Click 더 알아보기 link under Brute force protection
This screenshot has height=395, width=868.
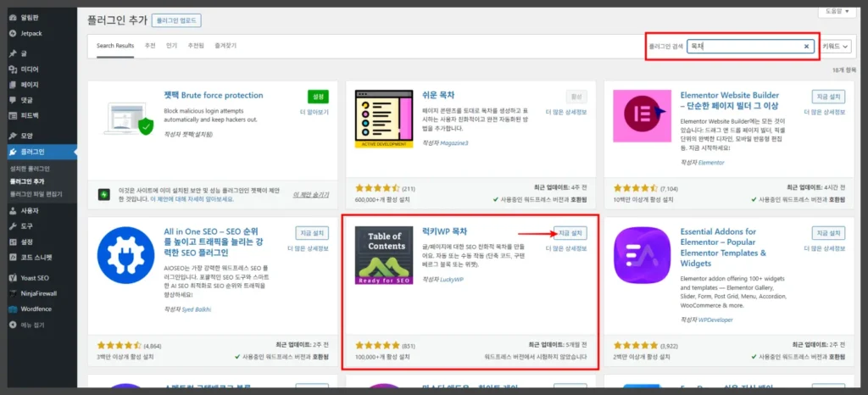point(314,112)
